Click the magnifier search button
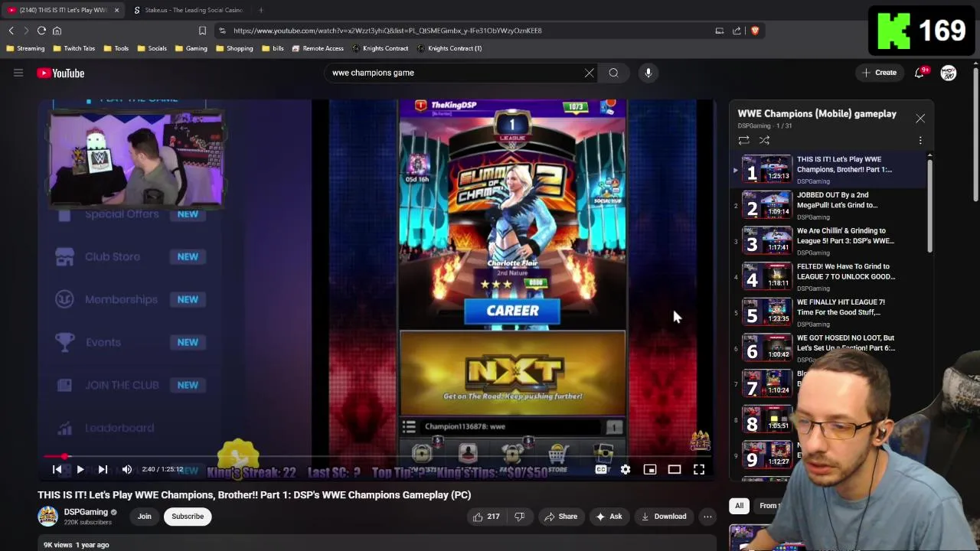This screenshot has width=980, height=551. coord(613,73)
